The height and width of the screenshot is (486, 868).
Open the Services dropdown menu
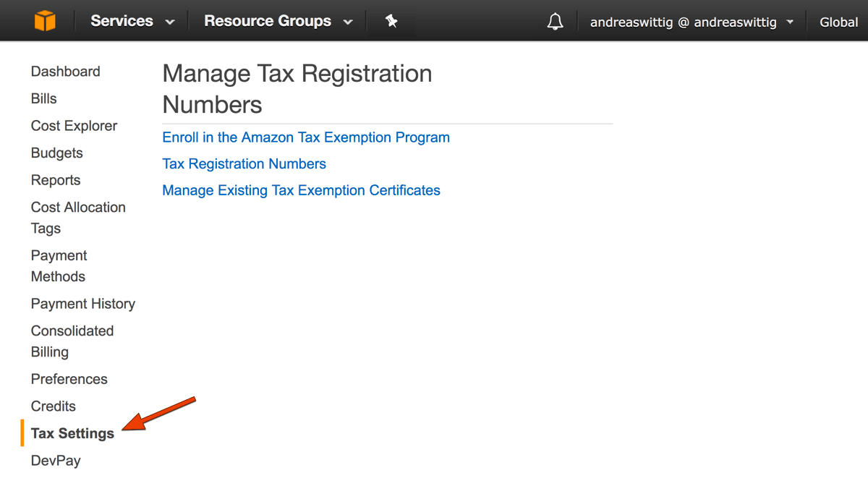coord(132,21)
